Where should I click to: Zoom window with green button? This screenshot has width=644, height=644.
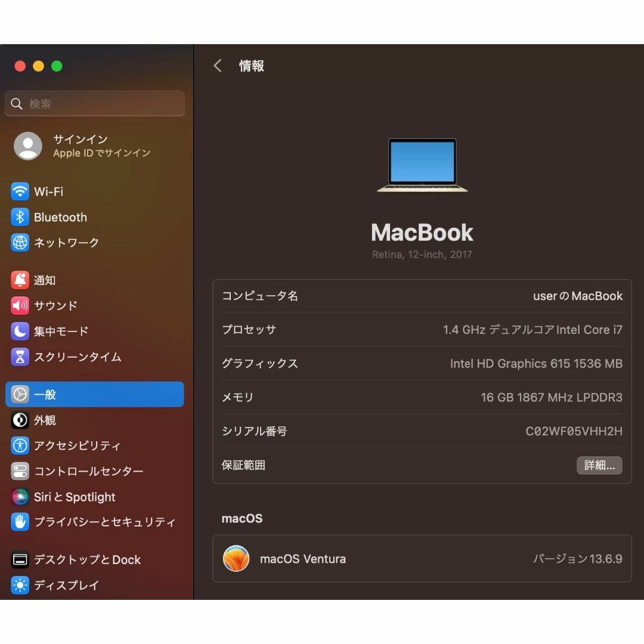point(57,66)
